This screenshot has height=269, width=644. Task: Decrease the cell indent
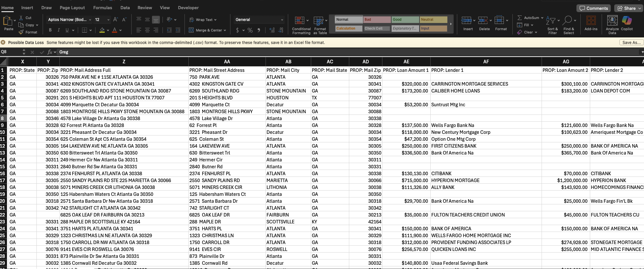click(169, 30)
